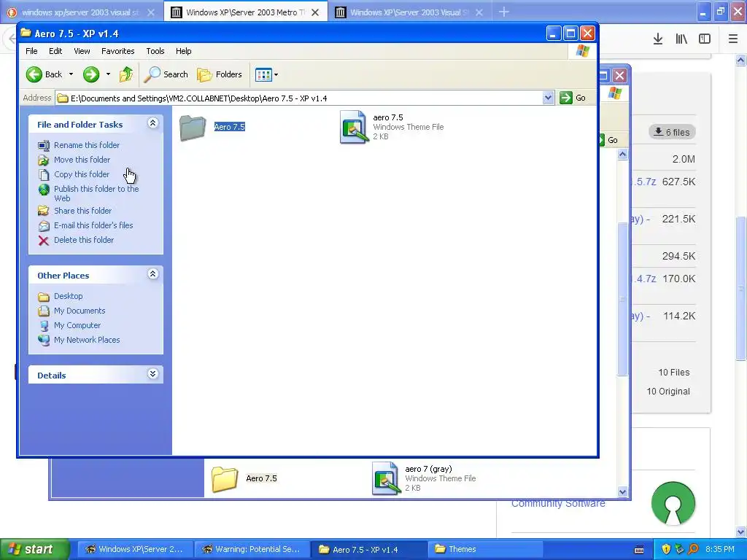Click the Go button beside Address
747x560 pixels.
[573, 98]
